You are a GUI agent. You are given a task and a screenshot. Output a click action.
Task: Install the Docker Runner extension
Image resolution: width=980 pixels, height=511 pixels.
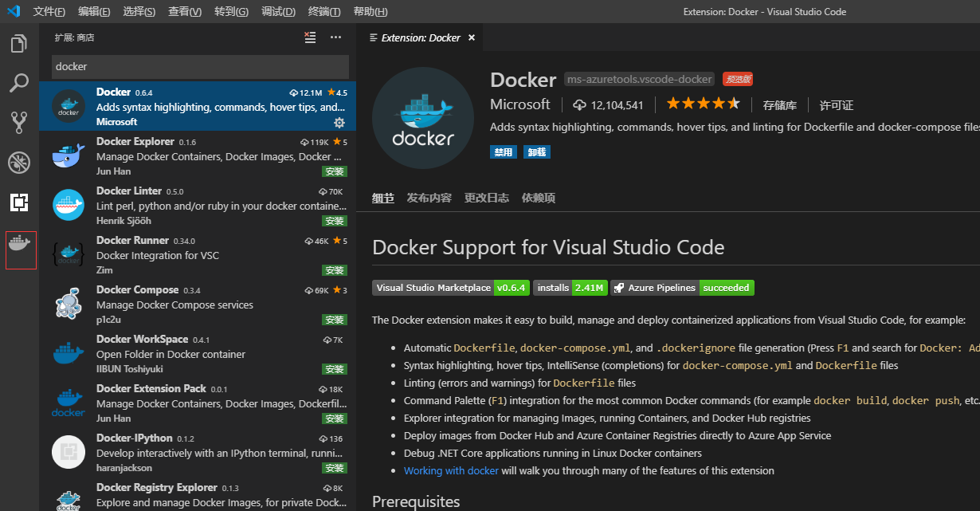pyautogui.click(x=335, y=270)
